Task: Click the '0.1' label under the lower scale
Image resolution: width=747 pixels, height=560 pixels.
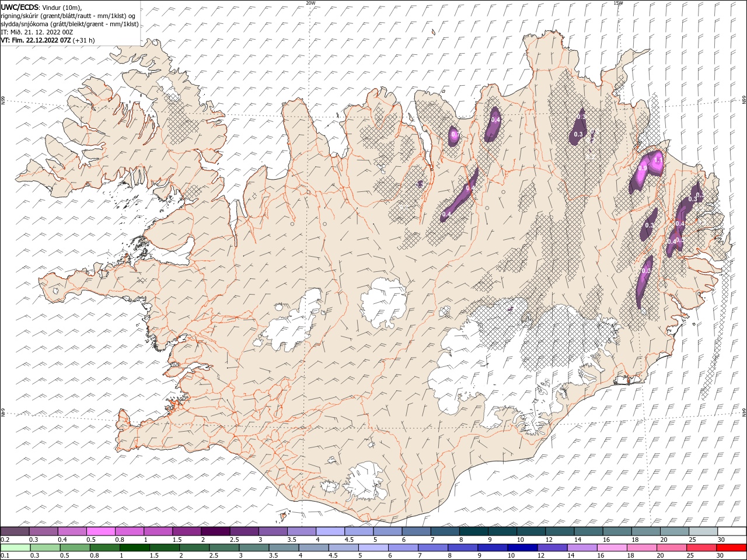Action: (x=5, y=555)
